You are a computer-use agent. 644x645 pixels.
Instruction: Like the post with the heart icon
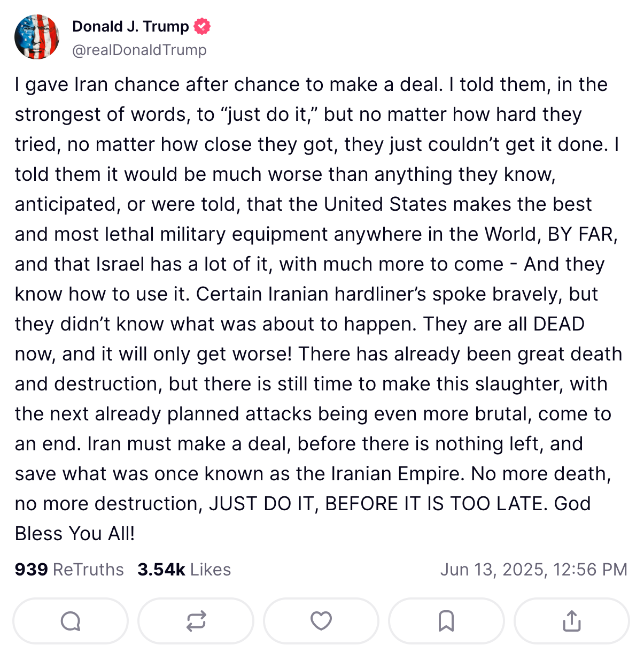[321, 621]
